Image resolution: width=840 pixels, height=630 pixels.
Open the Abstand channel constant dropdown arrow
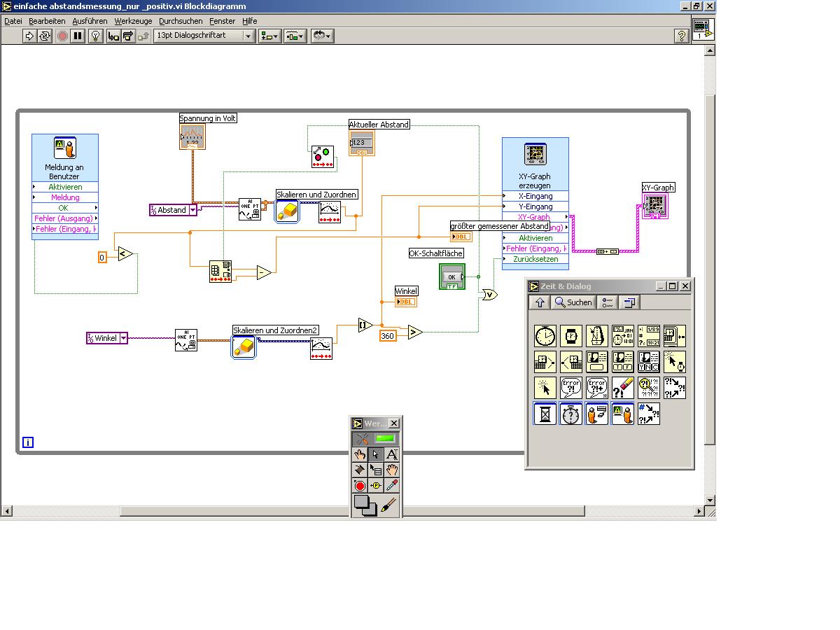(192, 210)
